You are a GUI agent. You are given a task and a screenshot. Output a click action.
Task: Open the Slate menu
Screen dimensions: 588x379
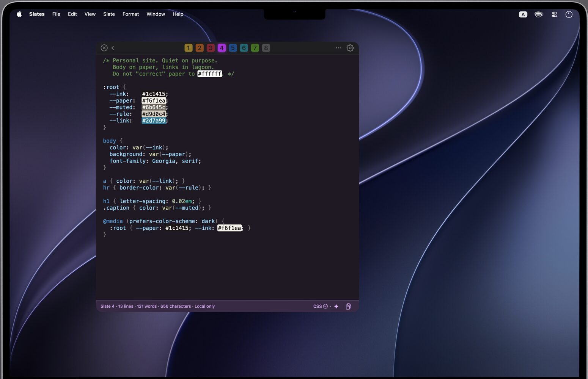click(109, 14)
